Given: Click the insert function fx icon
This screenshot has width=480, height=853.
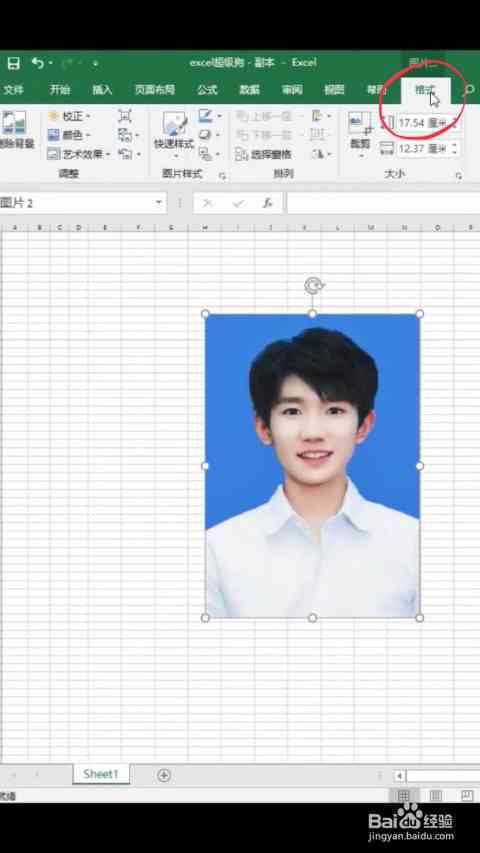Looking at the screenshot, I should [x=267, y=203].
